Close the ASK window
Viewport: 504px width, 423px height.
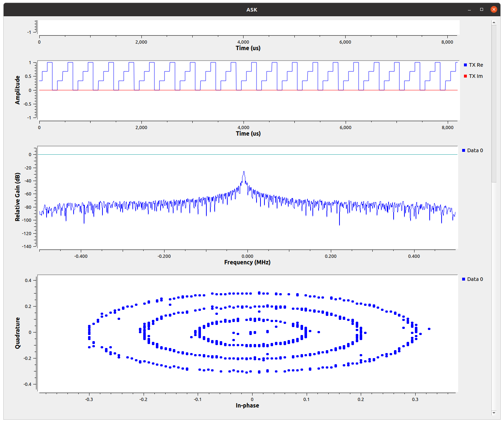pos(494,10)
